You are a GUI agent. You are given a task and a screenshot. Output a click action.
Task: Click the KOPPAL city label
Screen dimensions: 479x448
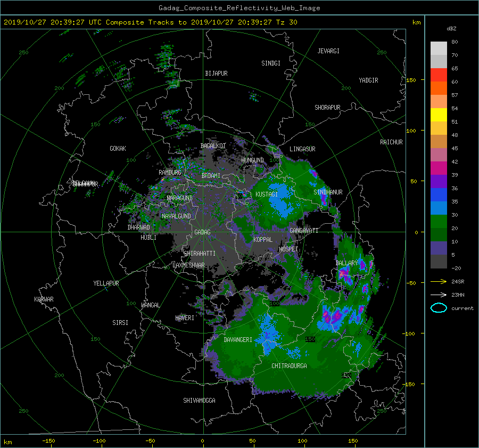263,240
